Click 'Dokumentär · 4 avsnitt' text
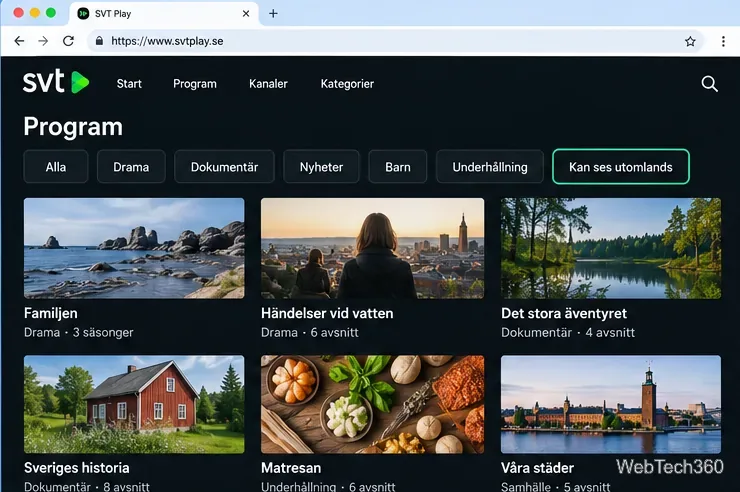This screenshot has width=740, height=492. pos(568,333)
